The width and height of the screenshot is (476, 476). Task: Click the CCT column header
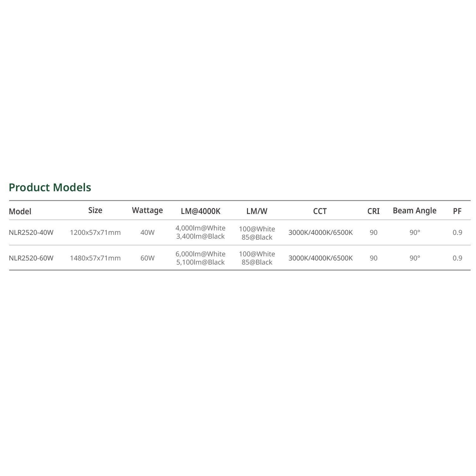(320, 211)
